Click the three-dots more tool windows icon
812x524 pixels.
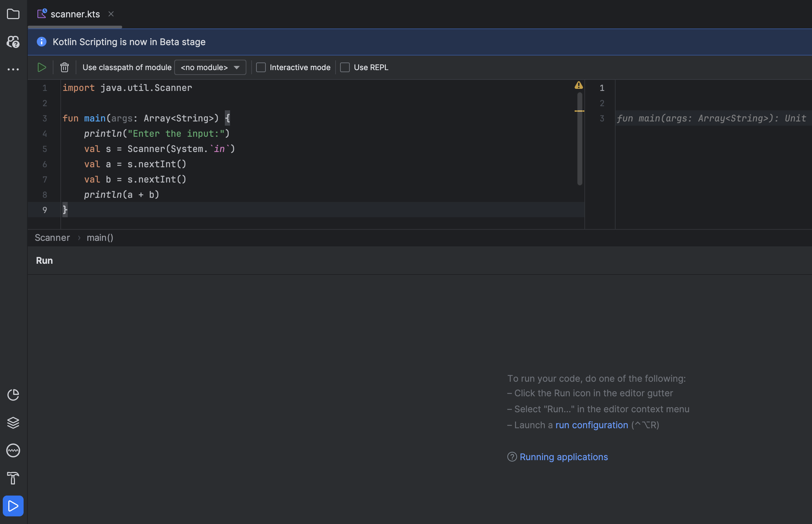(x=13, y=69)
